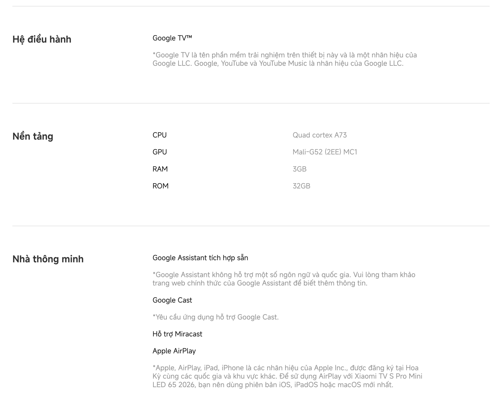Screen dimensions: 504x420
Task: Click the Nền tảng section heading
Action: 33,136
